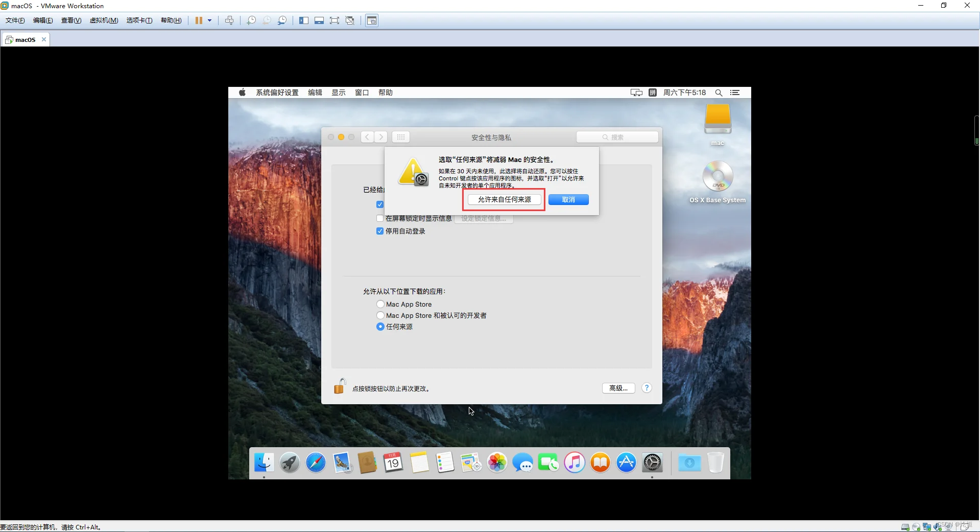Image resolution: width=980 pixels, height=532 pixels.
Task: Open Safari from the Dock
Action: [316, 462]
